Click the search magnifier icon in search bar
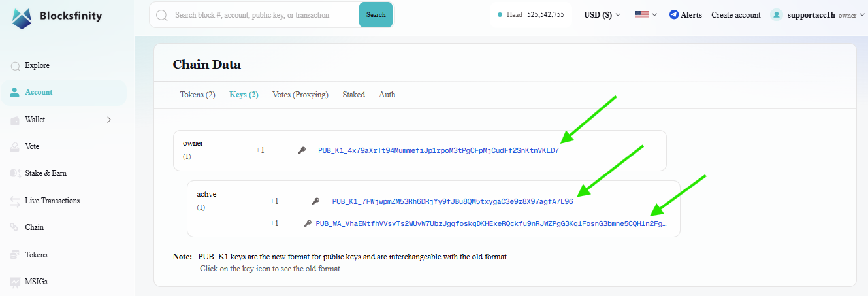This screenshot has width=868, height=296. point(161,14)
